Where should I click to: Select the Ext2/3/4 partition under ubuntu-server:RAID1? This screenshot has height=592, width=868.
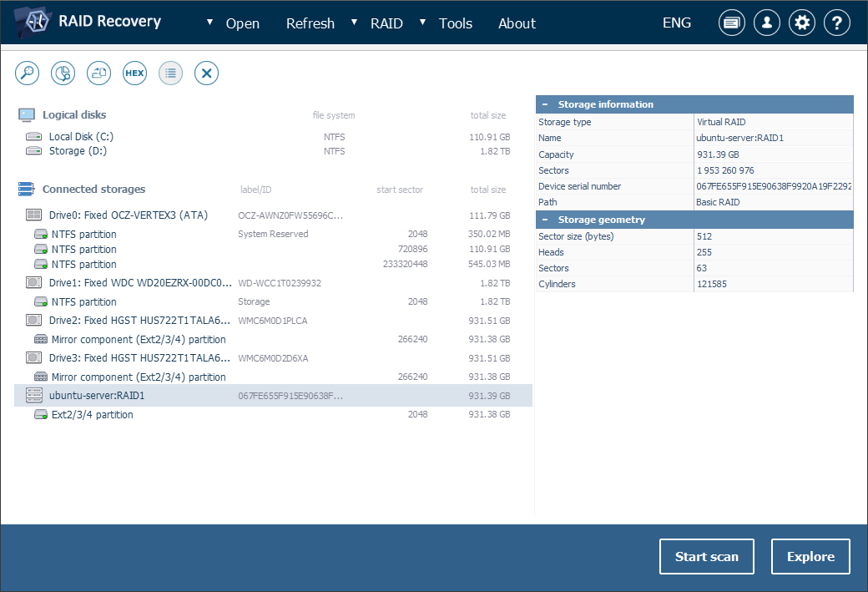tap(92, 415)
